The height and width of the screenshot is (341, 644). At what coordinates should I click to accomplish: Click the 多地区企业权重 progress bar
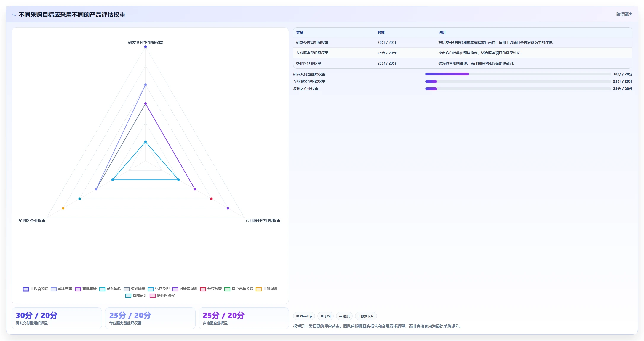point(518,89)
